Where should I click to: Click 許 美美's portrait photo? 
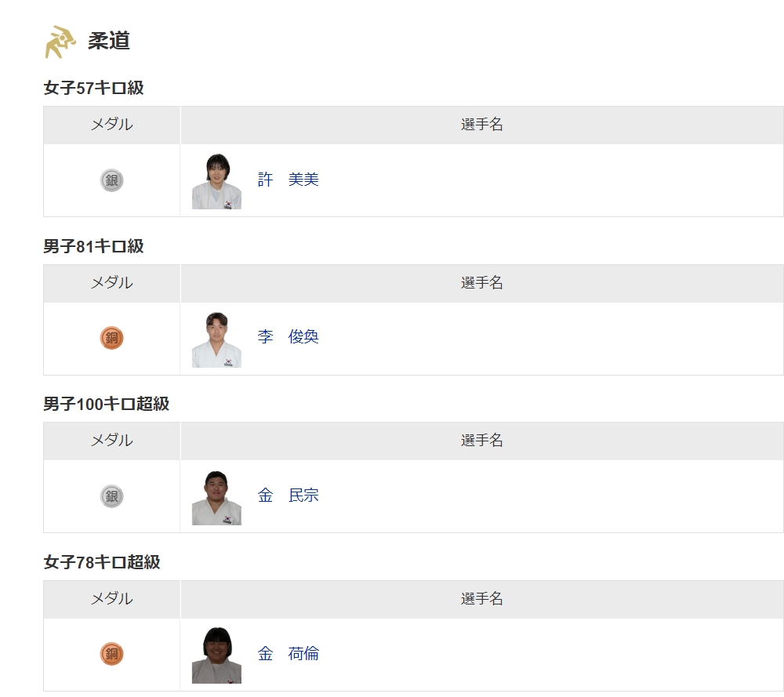[x=216, y=181]
